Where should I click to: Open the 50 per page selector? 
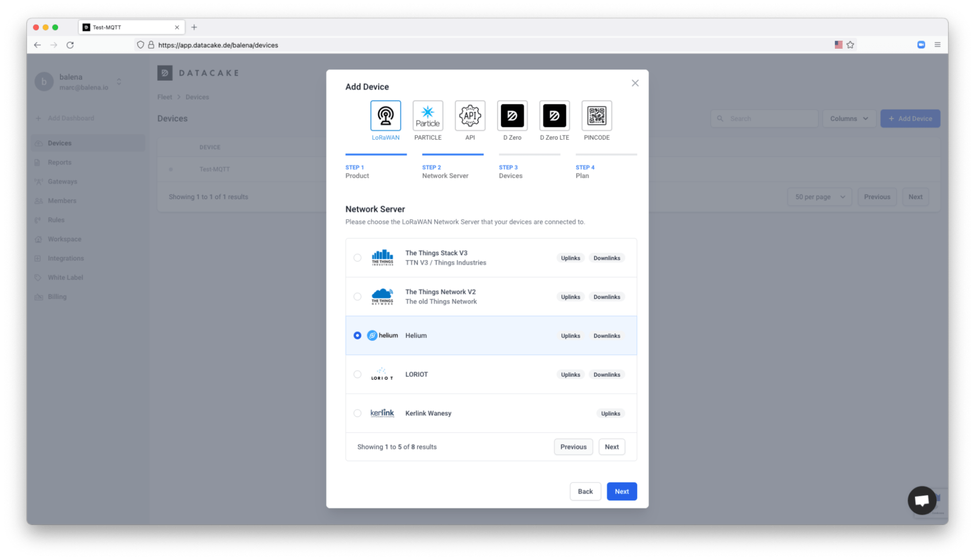[x=819, y=197]
